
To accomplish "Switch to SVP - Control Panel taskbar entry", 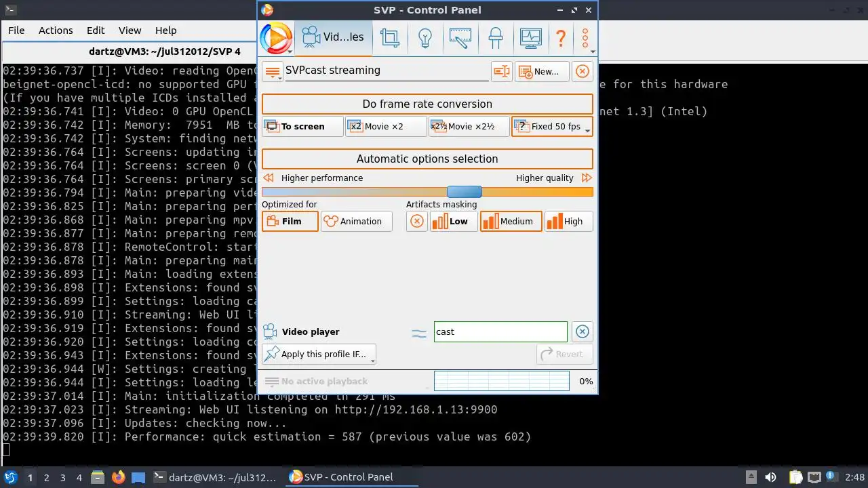I will 351,477.
